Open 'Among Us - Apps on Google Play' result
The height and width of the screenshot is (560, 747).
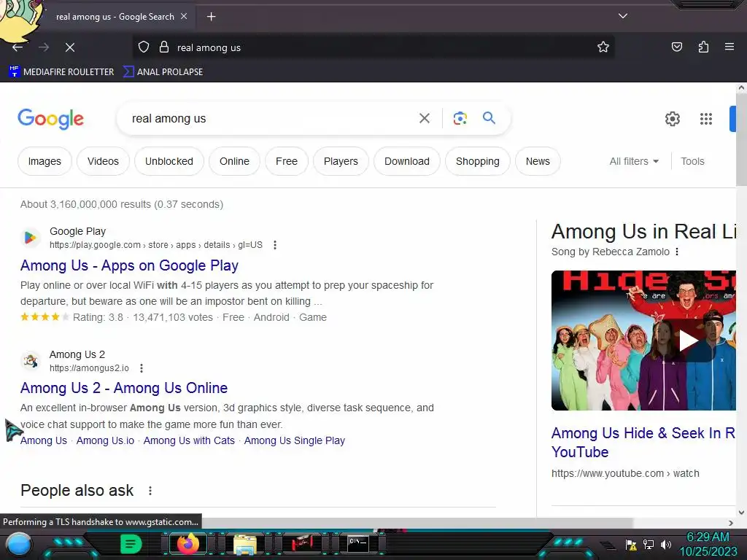tap(129, 265)
